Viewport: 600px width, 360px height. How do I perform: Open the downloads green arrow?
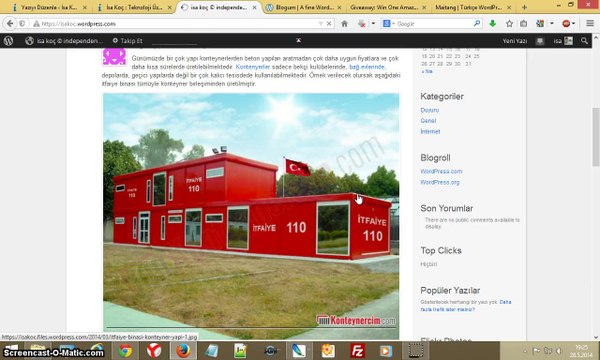(x=492, y=24)
